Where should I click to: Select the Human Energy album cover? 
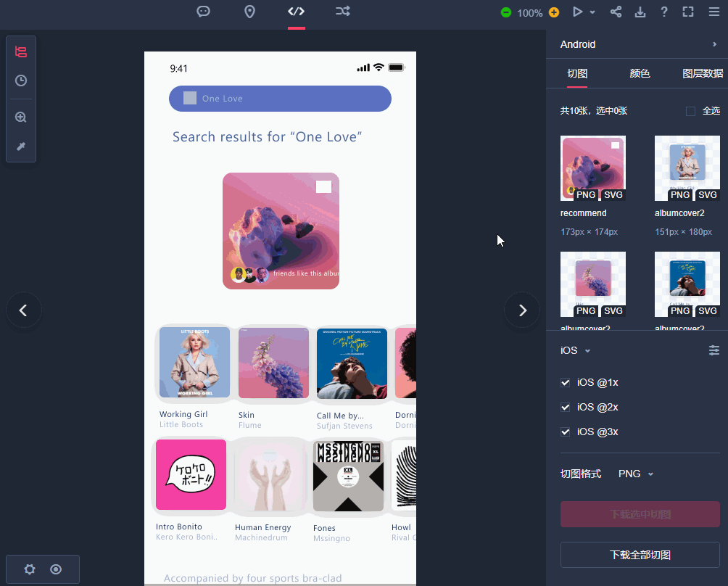pos(270,476)
